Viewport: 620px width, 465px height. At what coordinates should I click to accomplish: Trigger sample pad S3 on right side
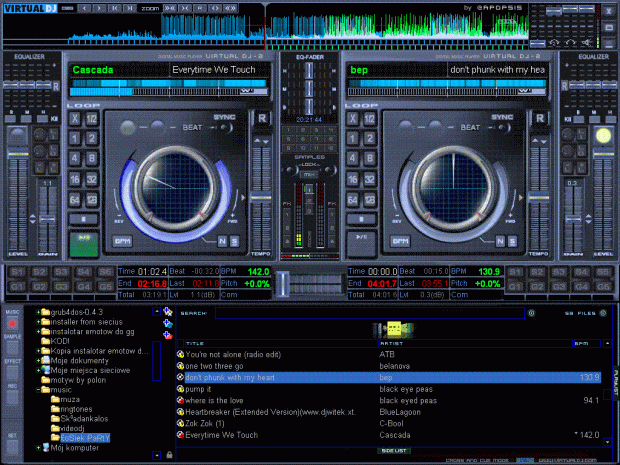[x=559, y=272]
